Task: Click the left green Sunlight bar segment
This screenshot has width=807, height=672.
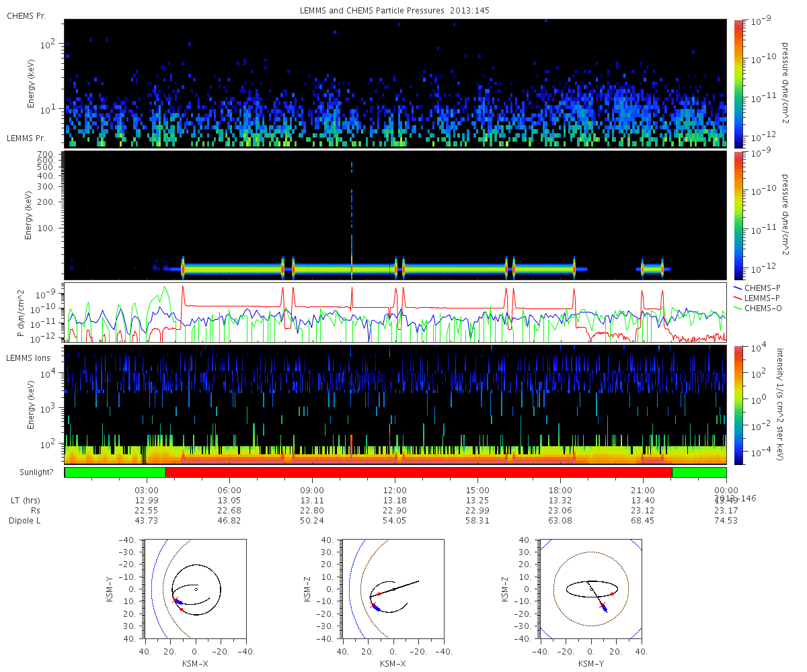Action: click(x=115, y=472)
